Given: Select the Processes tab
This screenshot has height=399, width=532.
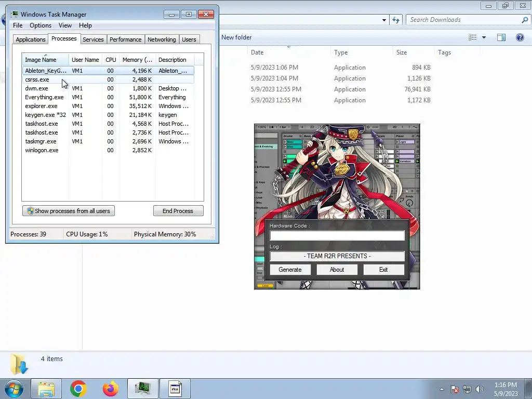Looking at the screenshot, I should pos(64,38).
